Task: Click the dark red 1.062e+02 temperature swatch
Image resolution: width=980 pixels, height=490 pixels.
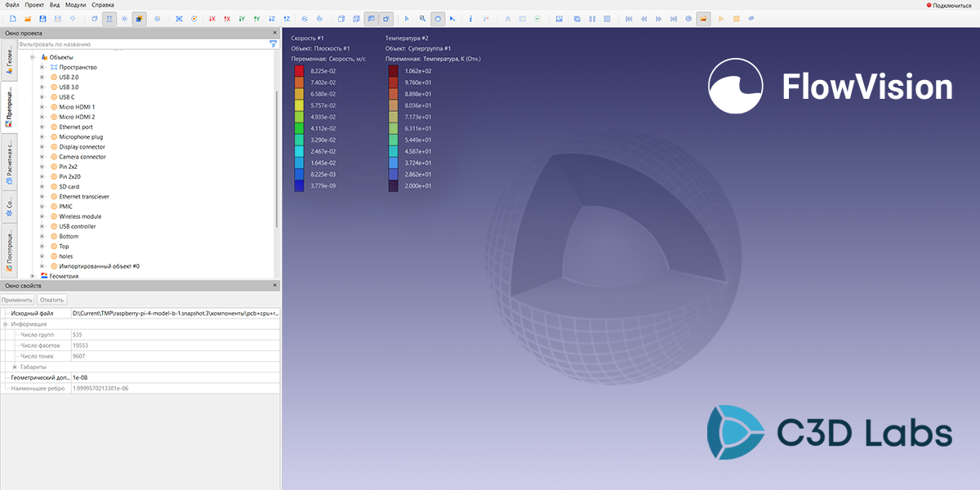Action: [x=393, y=71]
